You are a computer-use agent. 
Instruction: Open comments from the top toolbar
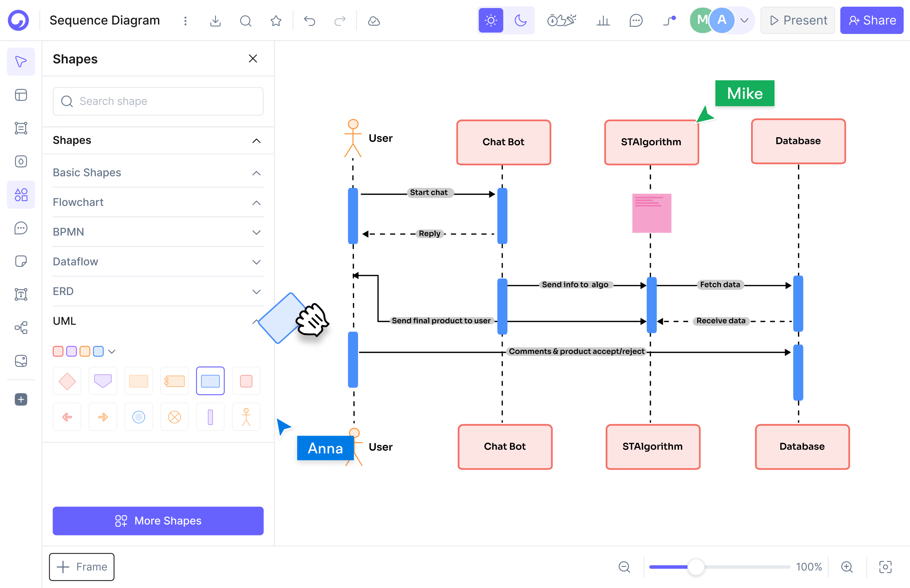pyautogui.click(x=636, y=21)
